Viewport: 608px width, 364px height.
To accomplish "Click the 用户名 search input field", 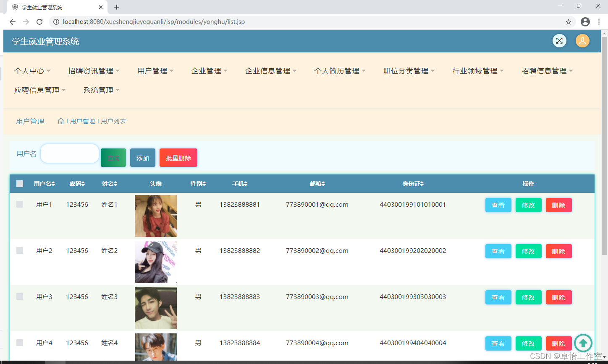I will point(69,153).
